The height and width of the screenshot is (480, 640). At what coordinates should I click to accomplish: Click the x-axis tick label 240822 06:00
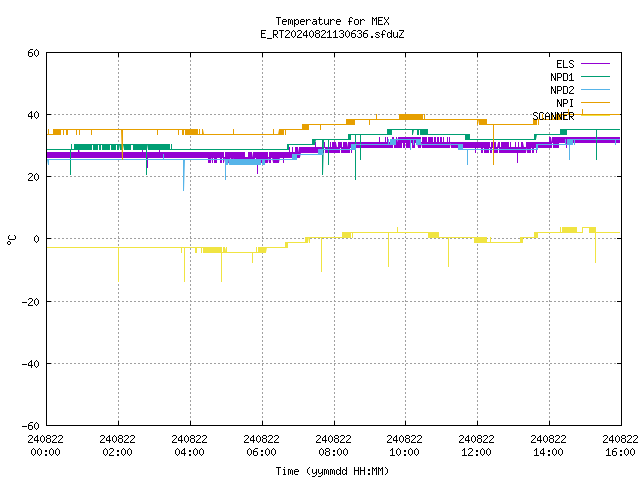tap(262, 446)
